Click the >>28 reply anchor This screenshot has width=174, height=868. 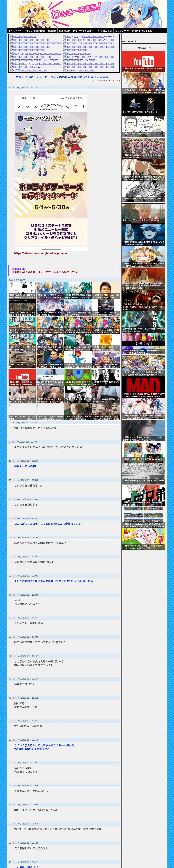[17, 601]
